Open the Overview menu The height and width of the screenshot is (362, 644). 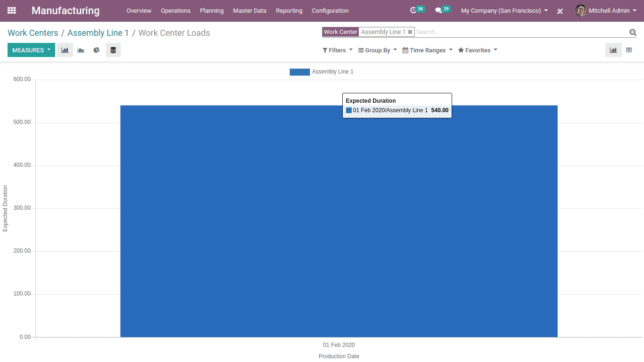[x=139, y=10]
